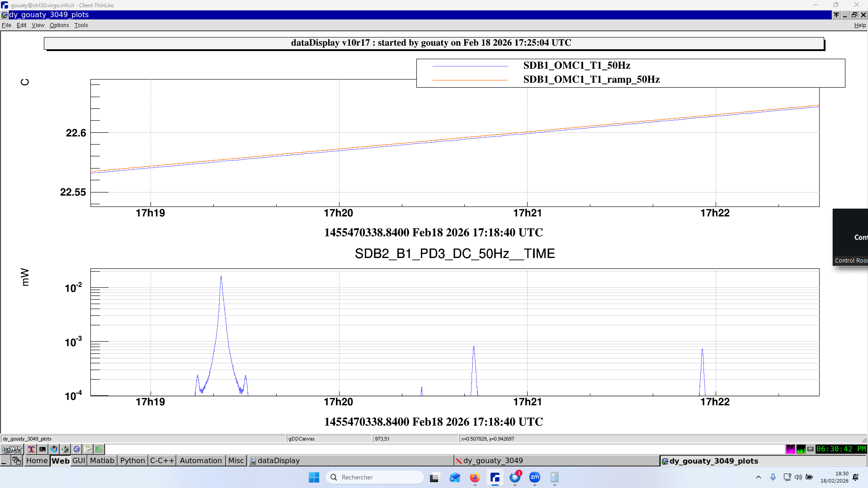
Task: Switch to the Matlab workspace
Action: pos(102,460)
